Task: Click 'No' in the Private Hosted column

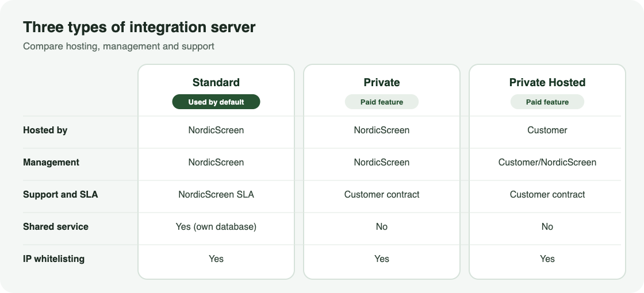Action: click(x=547, y=226)
